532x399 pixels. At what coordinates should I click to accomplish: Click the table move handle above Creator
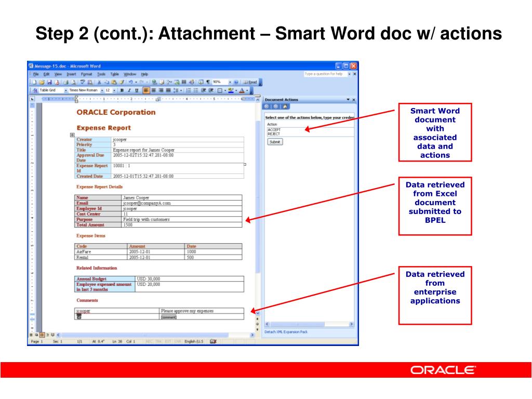pos(72,135)
